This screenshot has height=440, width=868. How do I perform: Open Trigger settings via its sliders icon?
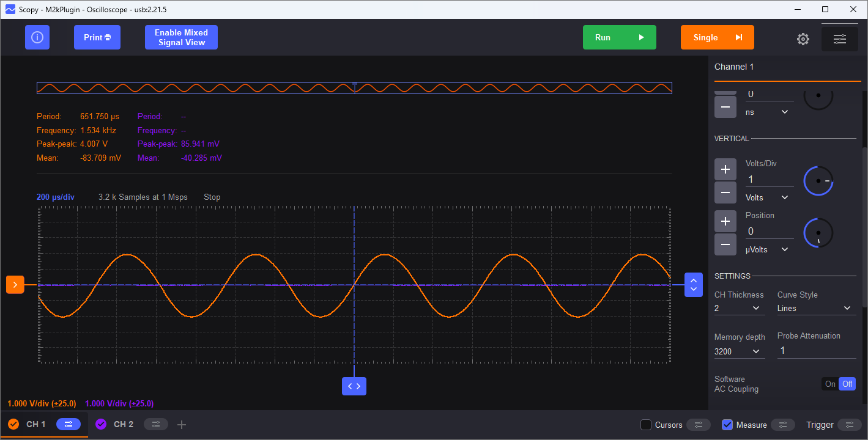[x=850, y=424]
